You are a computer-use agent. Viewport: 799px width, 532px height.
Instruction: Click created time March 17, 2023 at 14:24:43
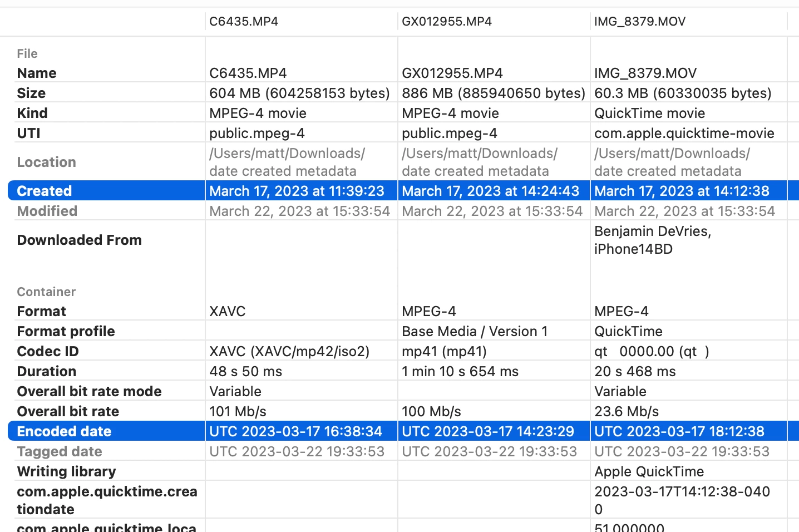(491, 191)
